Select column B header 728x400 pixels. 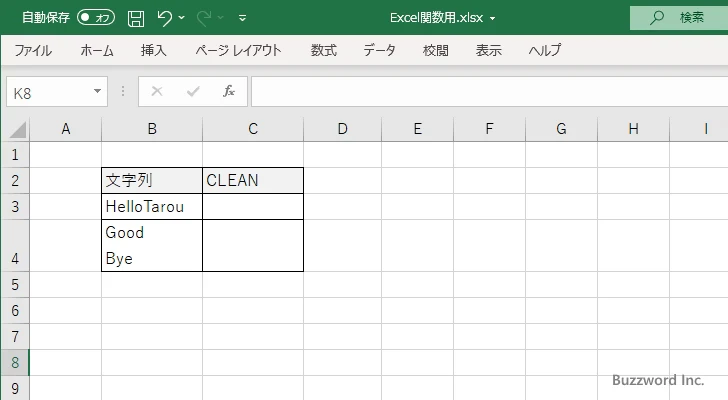tap(152, 129)
